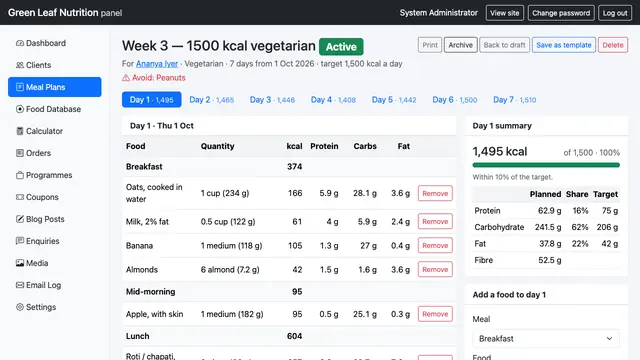Open the Calculator page
The height and width of the screenshot is (360, 640).
(55, 131)
